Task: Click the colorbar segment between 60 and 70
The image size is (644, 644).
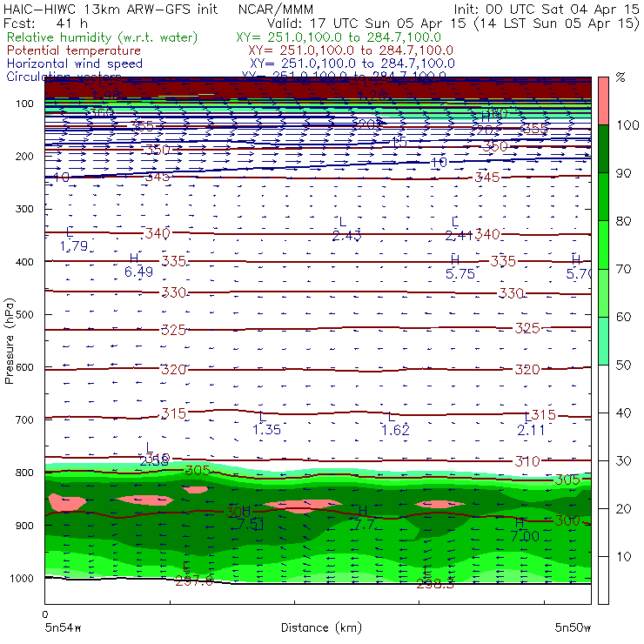Action: point(603,292)
